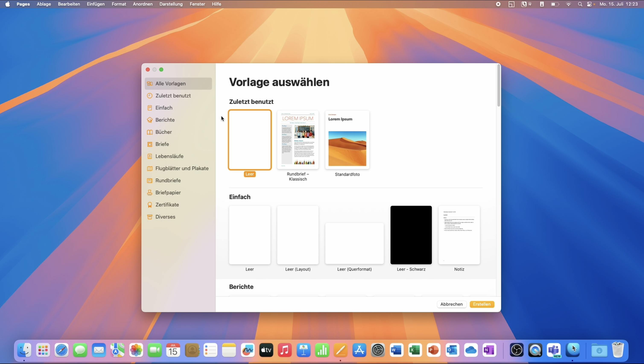This screenshot has width=644, height=364.
Task: Select the "Alle Vorlagen" sidebar category
Action: [171, 83]
